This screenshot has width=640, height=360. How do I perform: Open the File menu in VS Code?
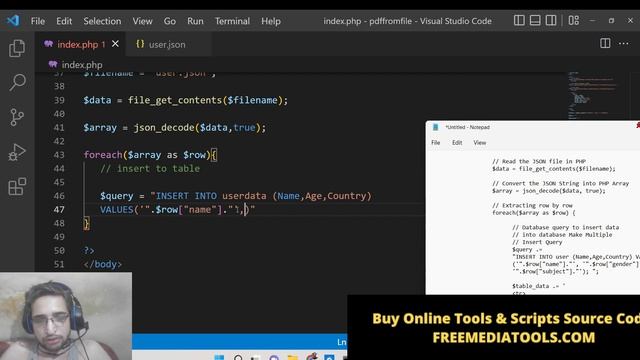pyautogui.click(x=38, y=21)
